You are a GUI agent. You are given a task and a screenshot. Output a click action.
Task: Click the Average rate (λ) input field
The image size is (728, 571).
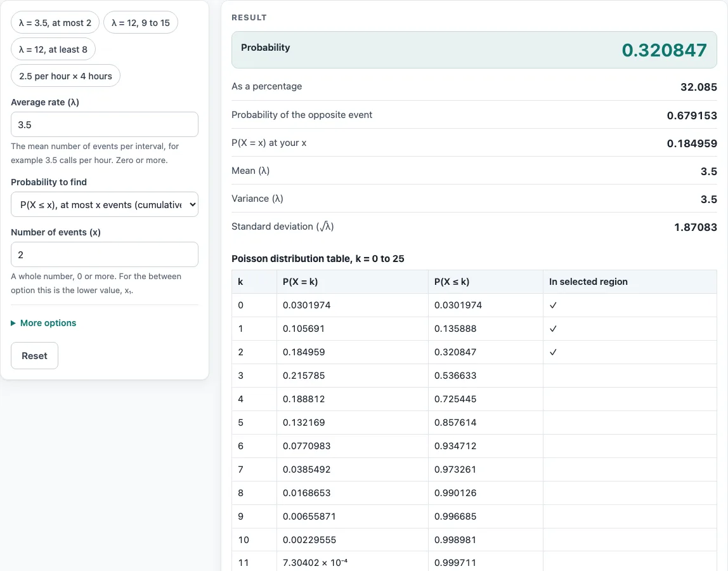tap(105, 124)
